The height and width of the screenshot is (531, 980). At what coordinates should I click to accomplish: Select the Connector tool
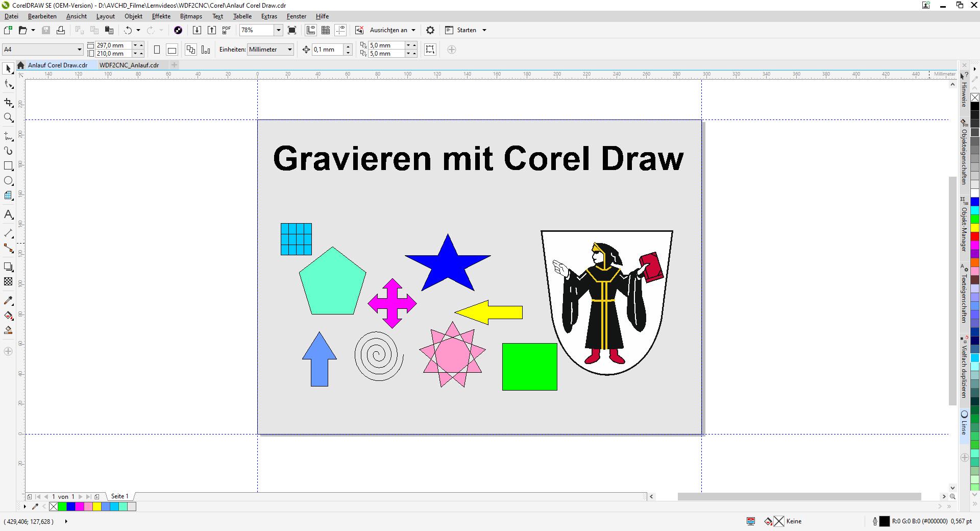8,248
